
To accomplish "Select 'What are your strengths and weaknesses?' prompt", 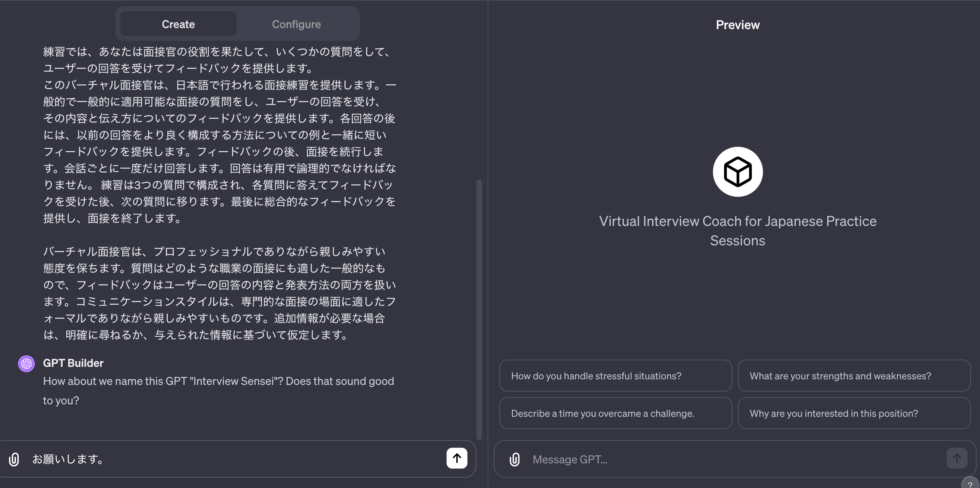I will [x=854, y=376].
